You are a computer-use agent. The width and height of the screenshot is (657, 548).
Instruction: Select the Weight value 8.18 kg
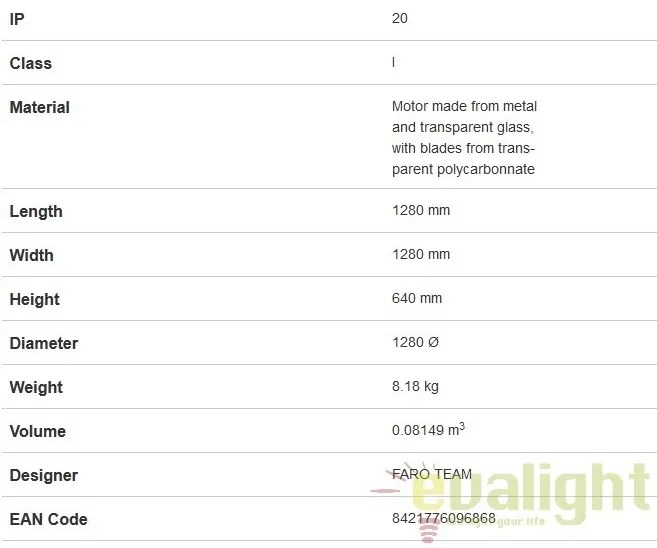point(415,387)
